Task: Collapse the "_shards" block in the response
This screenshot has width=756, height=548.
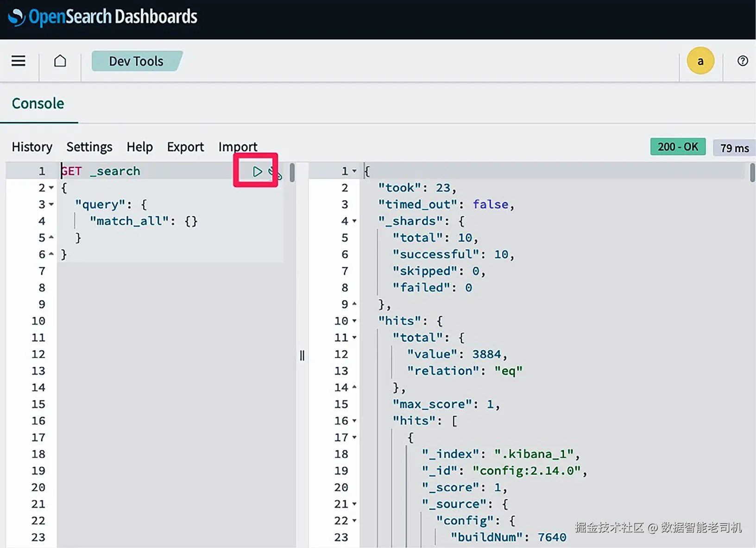Action: point(354,221)
